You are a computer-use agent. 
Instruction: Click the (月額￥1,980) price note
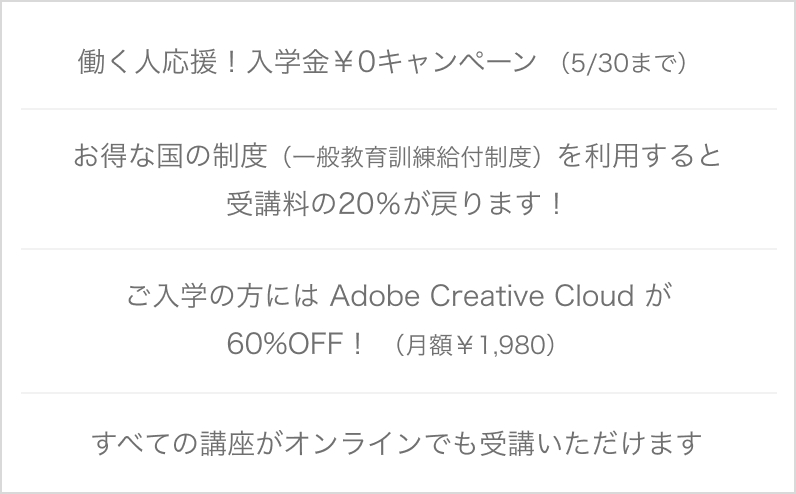pyautogui.click(x=474, y=345)
